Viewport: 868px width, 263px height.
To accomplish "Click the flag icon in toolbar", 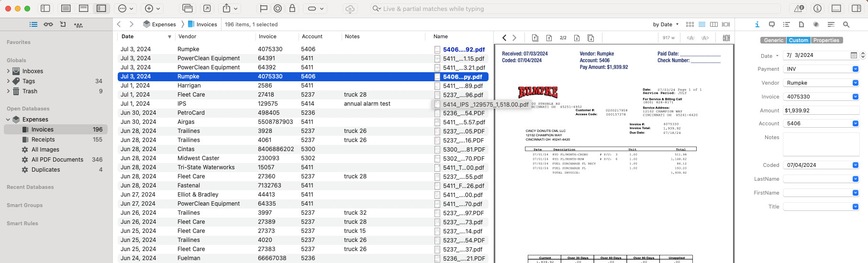I will (263, 9).
